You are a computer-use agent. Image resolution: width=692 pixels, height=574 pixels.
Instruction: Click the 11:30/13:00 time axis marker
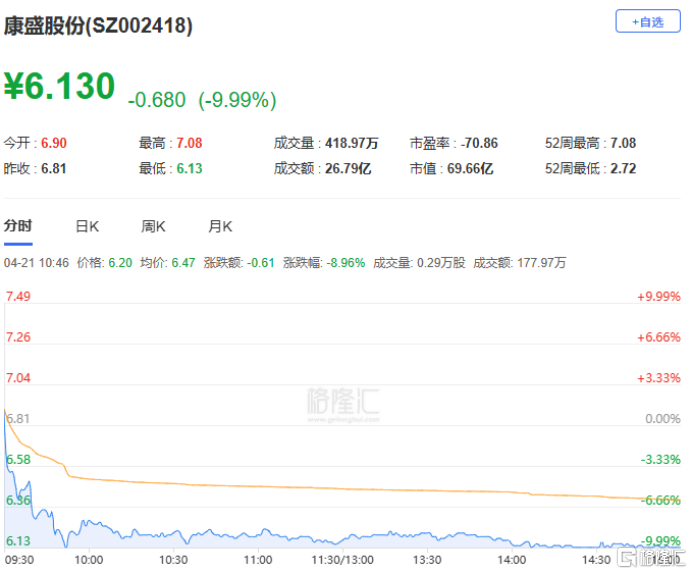pyautogui.click(x=344, y=561)
